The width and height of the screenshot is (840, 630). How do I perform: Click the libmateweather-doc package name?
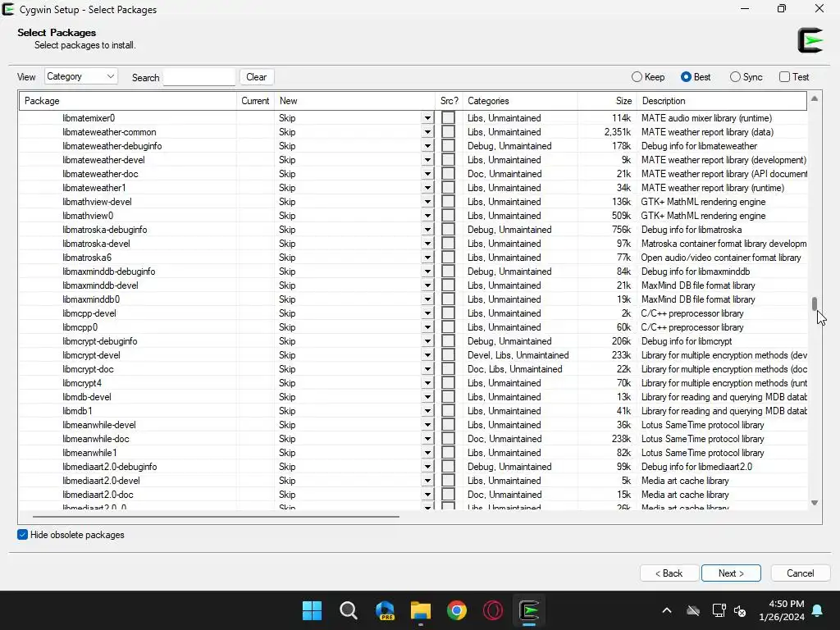click(100, 174)
